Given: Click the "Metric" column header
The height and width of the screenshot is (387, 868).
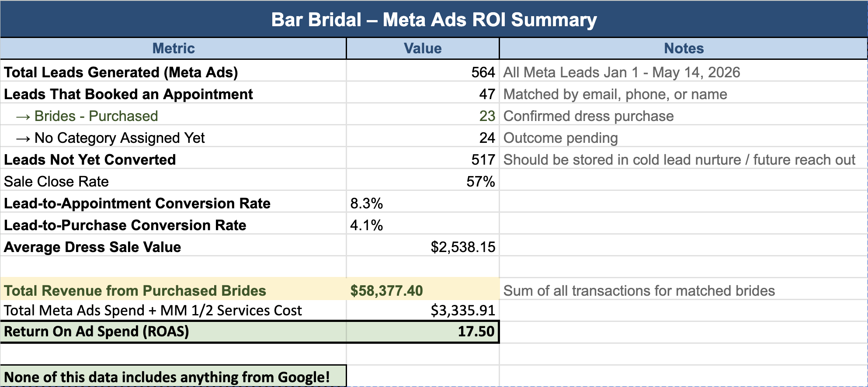Looking at the screenshot, I should (x=174, y=48).
